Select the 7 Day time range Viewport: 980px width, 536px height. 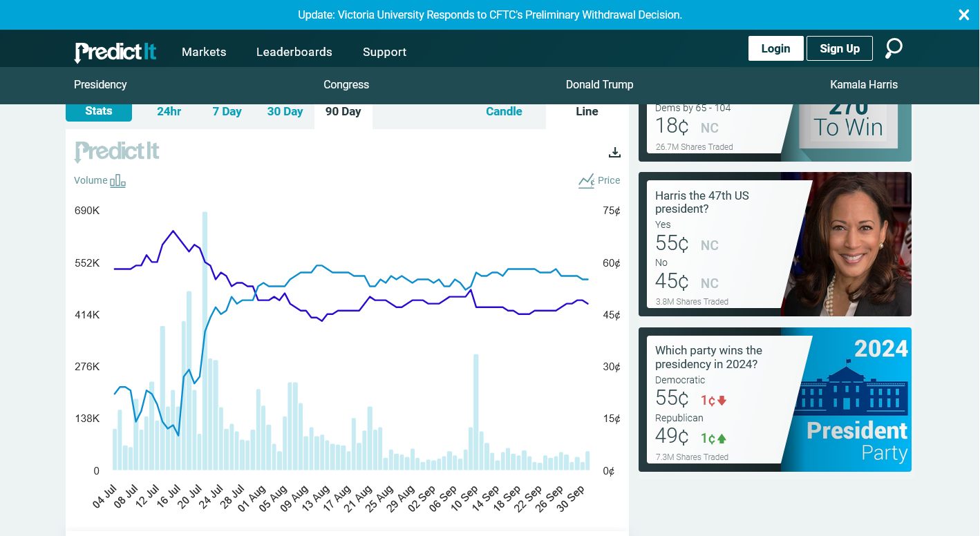pos(227,112)
